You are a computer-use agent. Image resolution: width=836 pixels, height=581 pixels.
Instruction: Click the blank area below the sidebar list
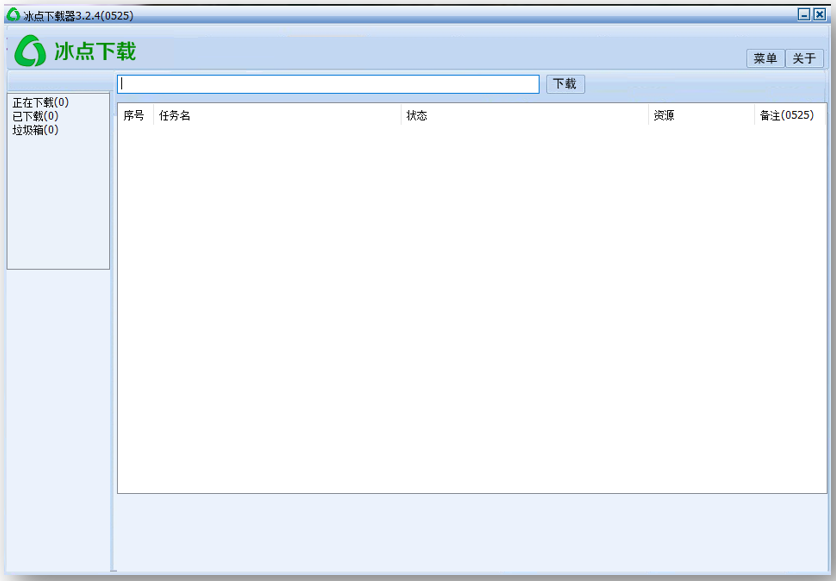coord(58,420)
